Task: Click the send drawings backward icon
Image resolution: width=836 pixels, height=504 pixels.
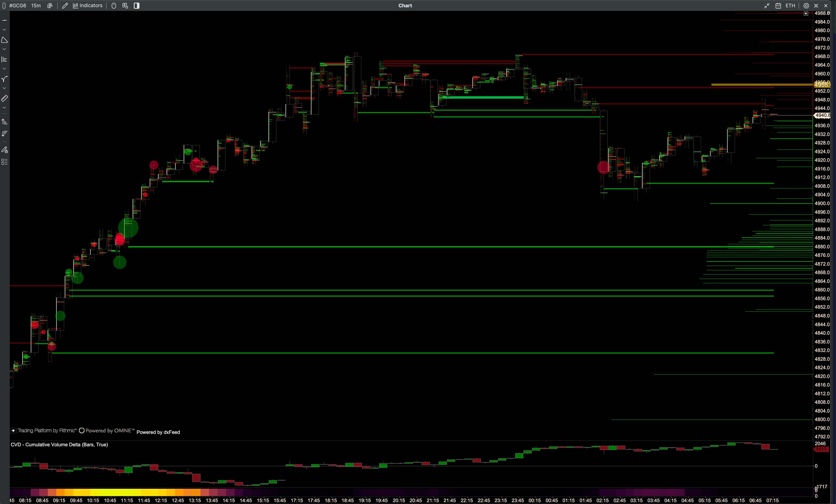Action: [4, 134]
